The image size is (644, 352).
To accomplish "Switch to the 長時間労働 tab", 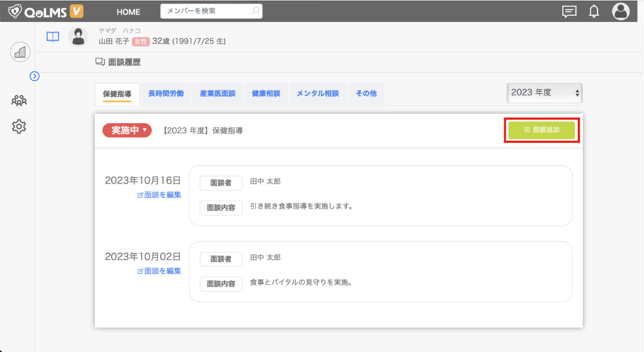I will pos(165,94).
